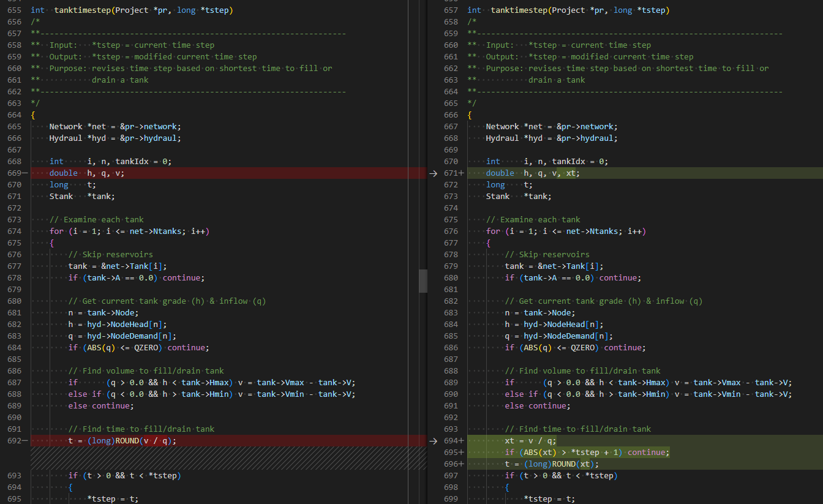Click the 'Skip reservoirs' comment in left pane
The height and width of the screenshot is (504, 823).
111,254
